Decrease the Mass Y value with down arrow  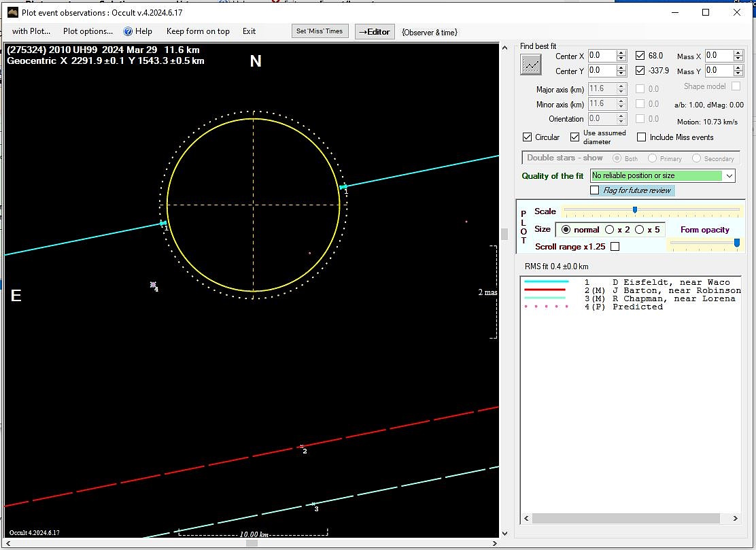(x=738, y=73)
